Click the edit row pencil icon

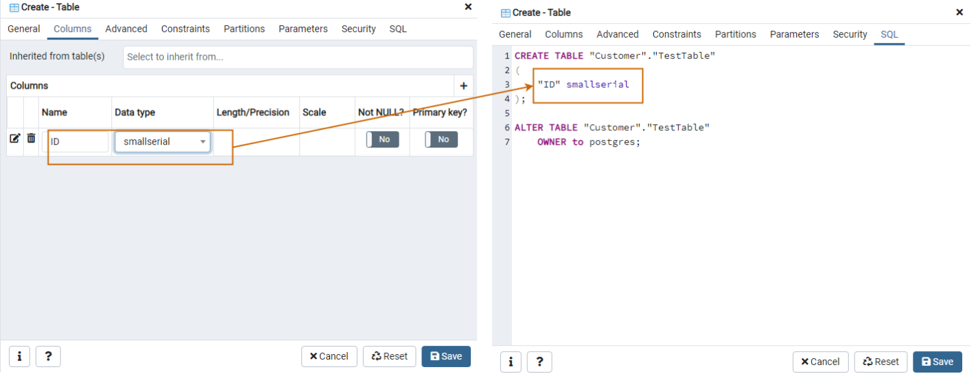tap(14, 139)
